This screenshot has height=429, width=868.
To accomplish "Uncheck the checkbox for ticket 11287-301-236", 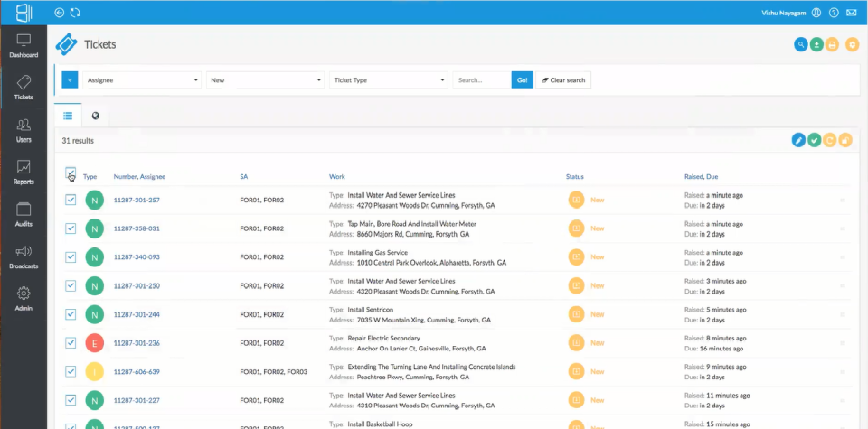I will [x=71, y=343].
